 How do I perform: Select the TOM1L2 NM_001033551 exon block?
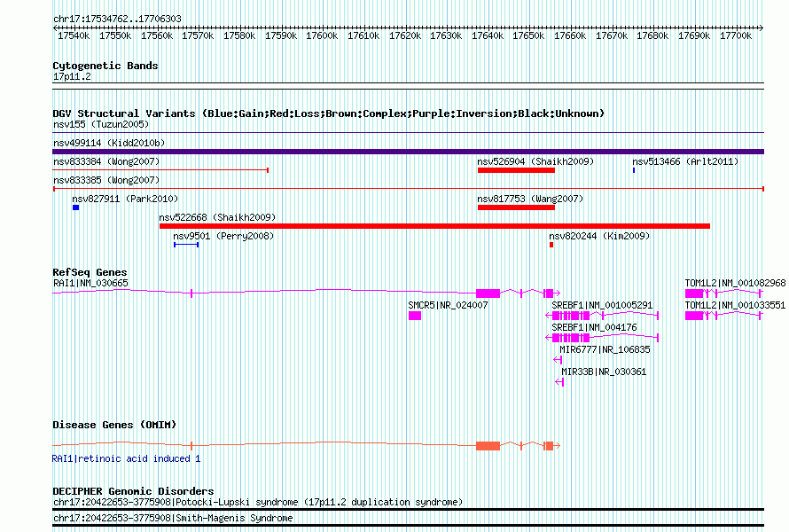point(694,316)
